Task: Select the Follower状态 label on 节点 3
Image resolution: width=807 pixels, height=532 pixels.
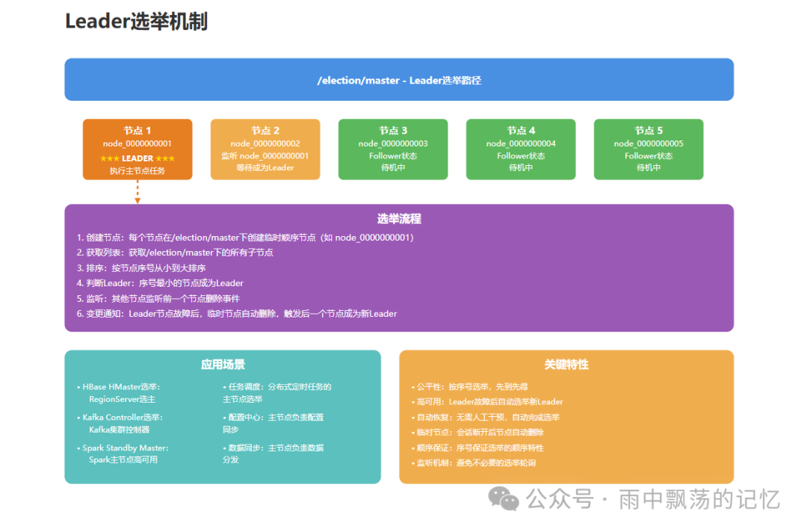Action: pyautogui.click(x=393, y=155)
